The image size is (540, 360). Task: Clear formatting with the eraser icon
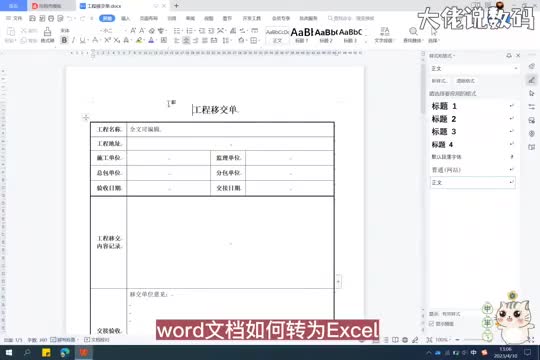tap(152, 31)
